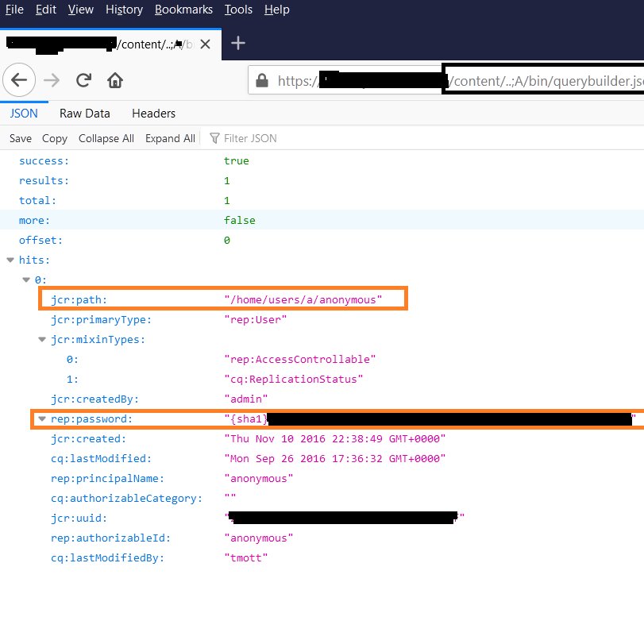
Task: Collapse the jcr:mixinTypes node
Action: pyautogui.click(x=42, y=339)
